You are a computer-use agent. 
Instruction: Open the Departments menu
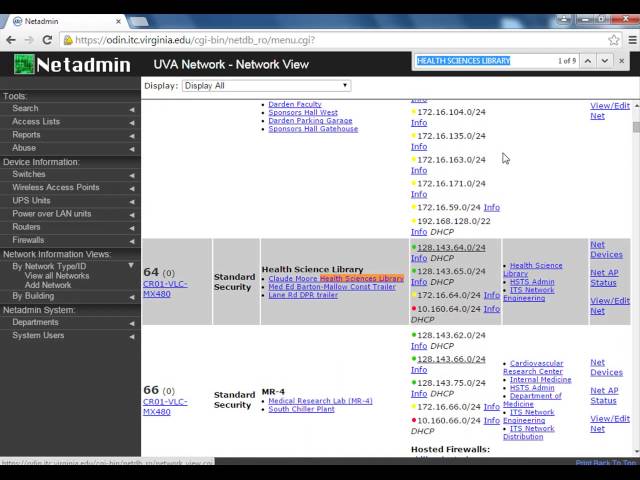pos(70,322)
